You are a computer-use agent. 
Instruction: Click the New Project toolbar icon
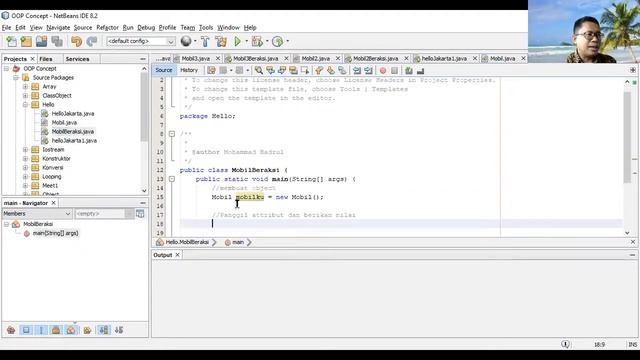(x=26, y=41)
